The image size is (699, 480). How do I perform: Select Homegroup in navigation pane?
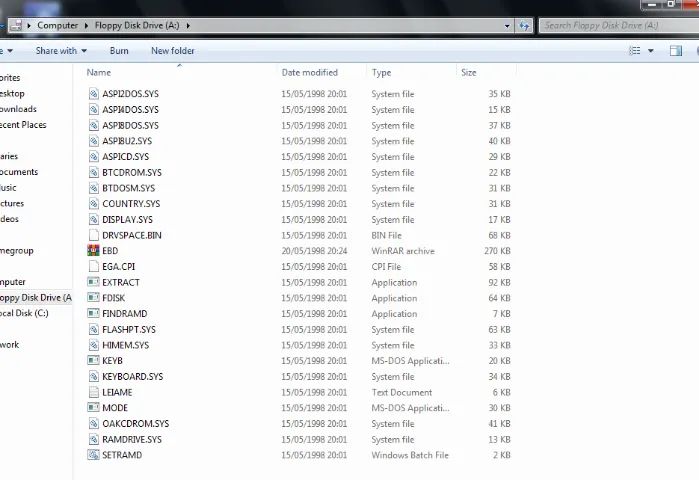16,250
